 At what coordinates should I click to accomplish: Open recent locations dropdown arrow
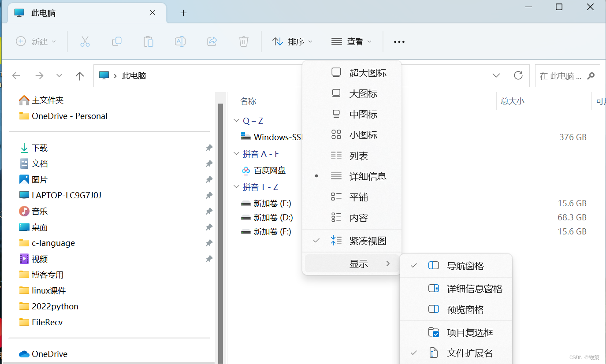pyautogui.click(x=59, y=75)
